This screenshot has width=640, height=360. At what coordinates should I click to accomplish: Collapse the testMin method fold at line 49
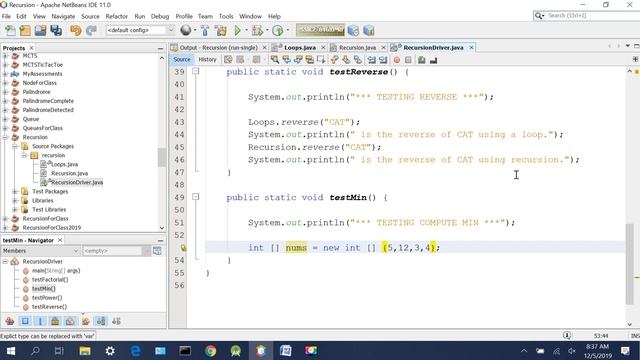pyautogui.click(x=196, y=197)
